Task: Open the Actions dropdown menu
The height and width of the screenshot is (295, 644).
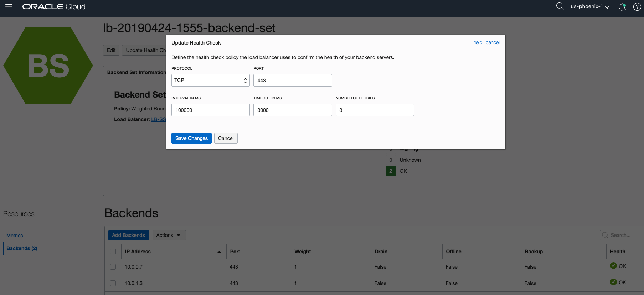Action: (x=169, y=235)
